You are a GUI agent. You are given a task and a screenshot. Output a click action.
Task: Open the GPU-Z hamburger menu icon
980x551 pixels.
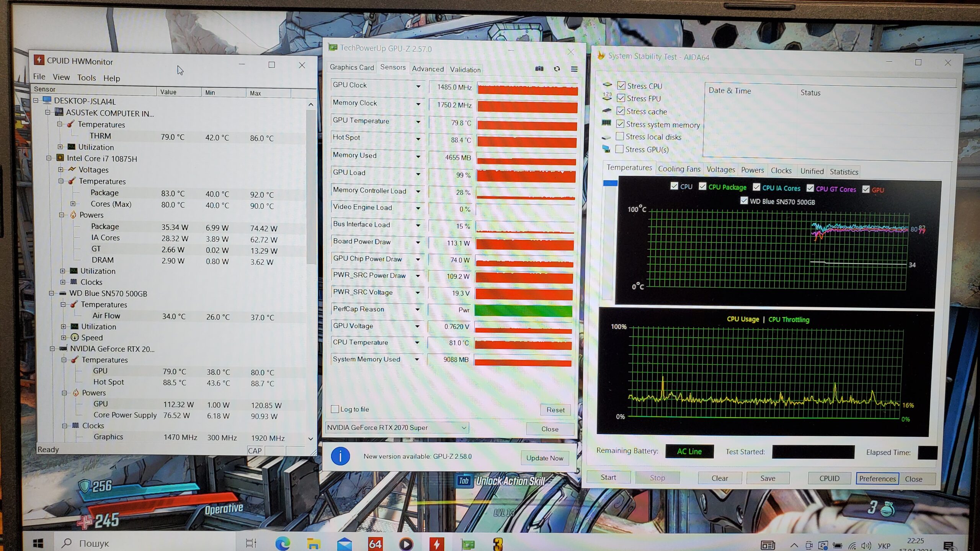point(574,69)
